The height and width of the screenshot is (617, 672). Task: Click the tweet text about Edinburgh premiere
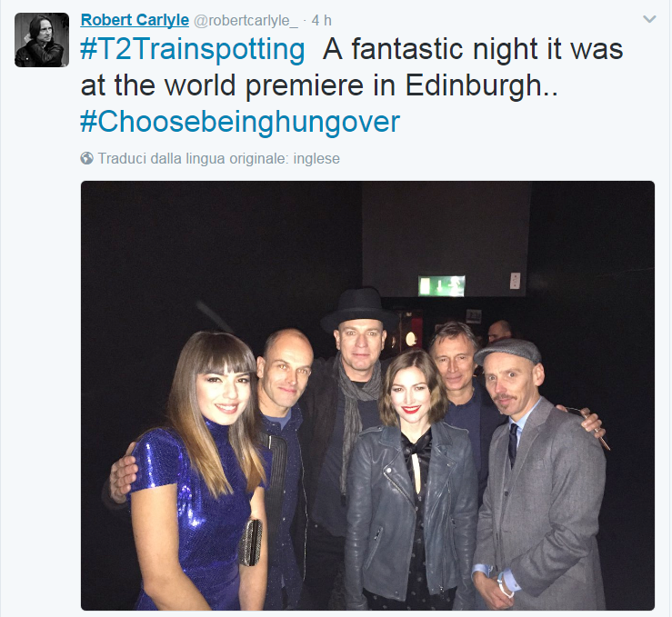point(351,67)
